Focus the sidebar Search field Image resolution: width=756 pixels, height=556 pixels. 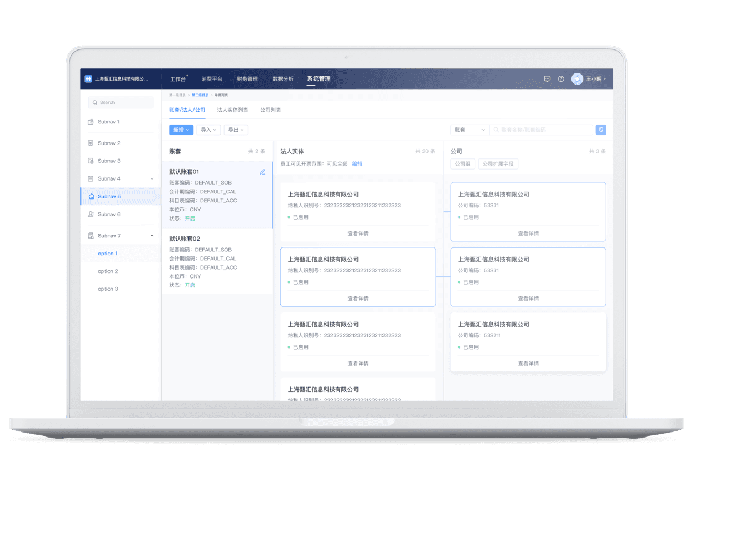(x=121, y=102)
